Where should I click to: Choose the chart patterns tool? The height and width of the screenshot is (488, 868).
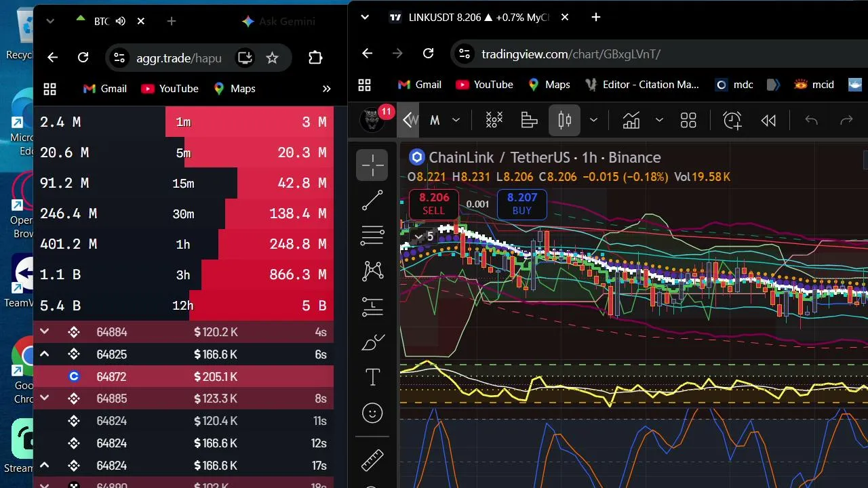[x=373, y=271]
